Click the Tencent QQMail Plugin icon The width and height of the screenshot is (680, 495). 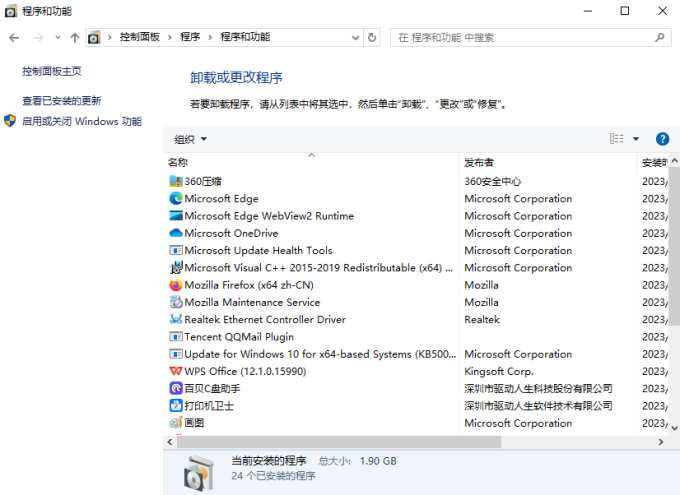(x=176, y=337)
